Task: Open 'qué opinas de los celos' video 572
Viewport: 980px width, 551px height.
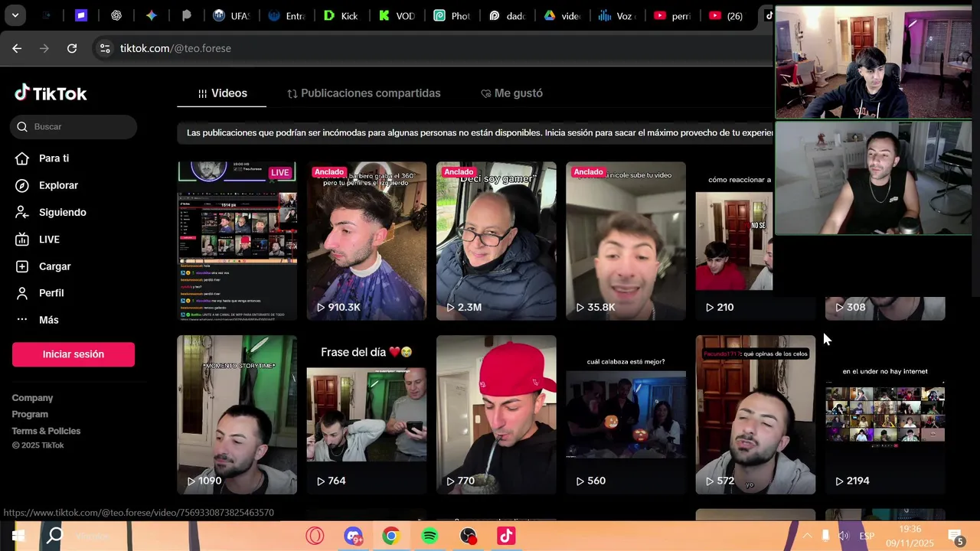Action: point(755,415)
